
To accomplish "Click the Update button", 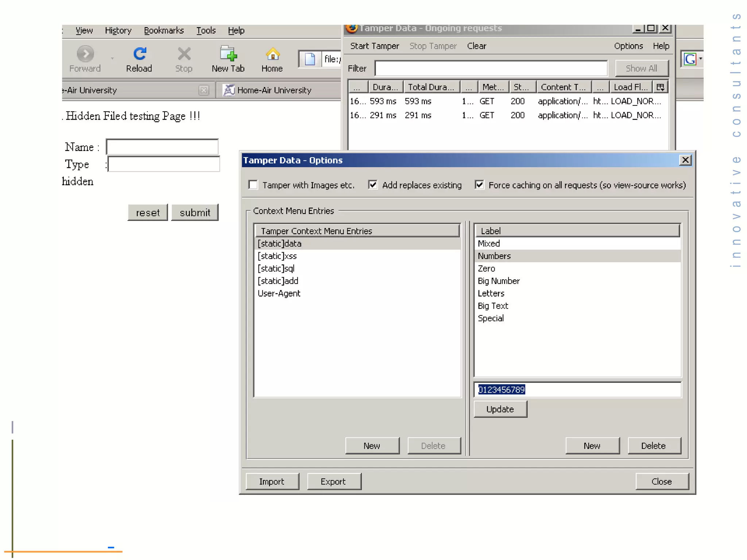I will click(500, 409).
